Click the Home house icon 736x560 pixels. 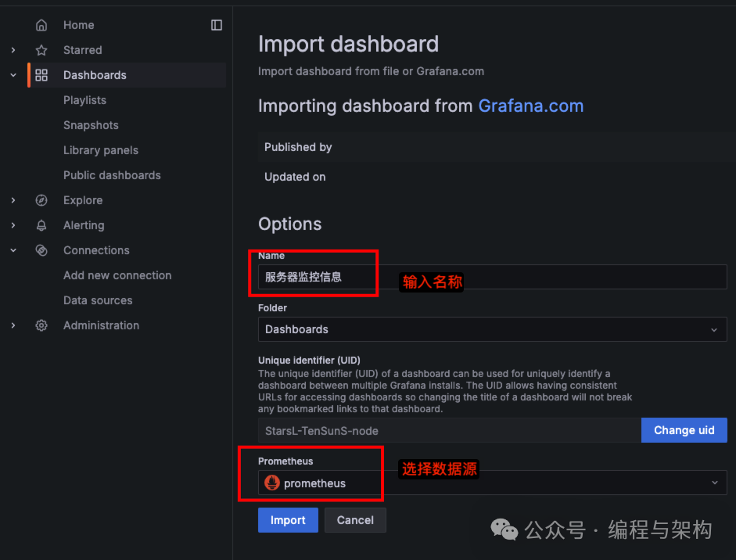click(41, 25)
